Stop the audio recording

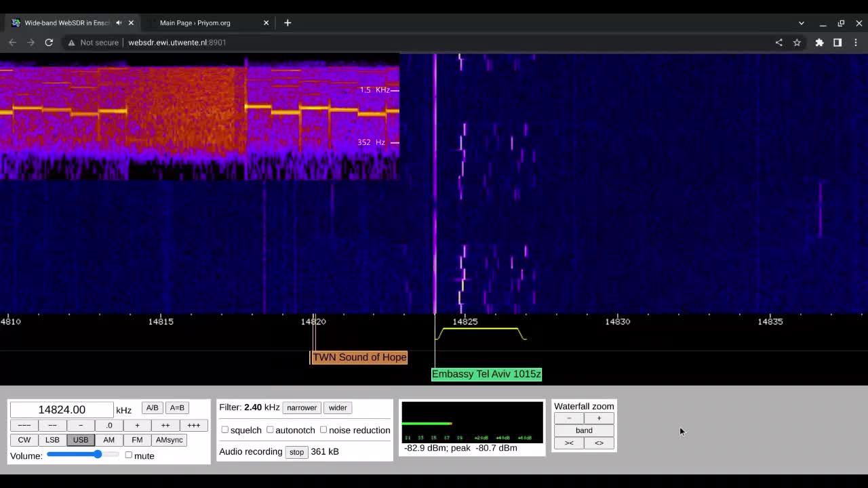pos(296,452)
